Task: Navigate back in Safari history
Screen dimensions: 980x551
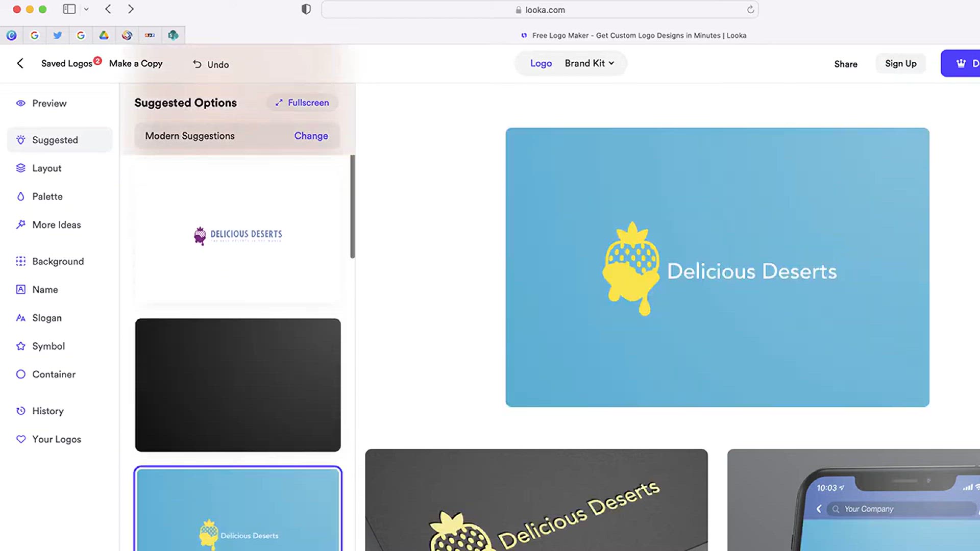Action: (108, 9)
